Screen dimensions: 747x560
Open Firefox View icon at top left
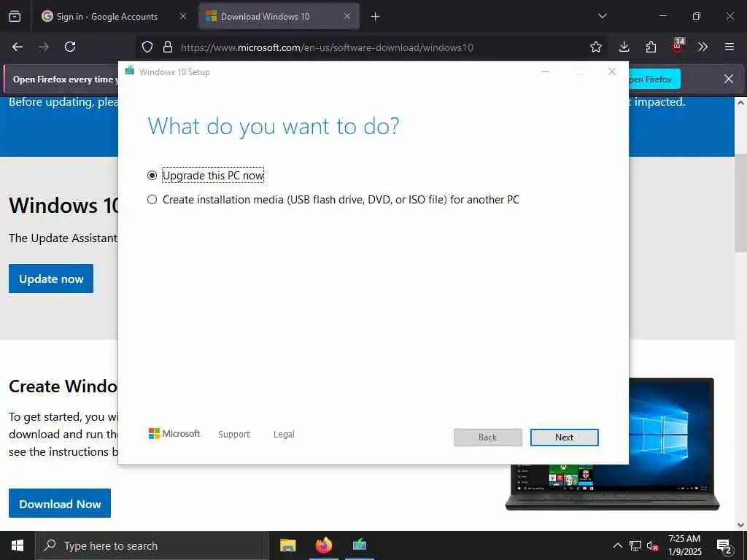click(15, 16)
